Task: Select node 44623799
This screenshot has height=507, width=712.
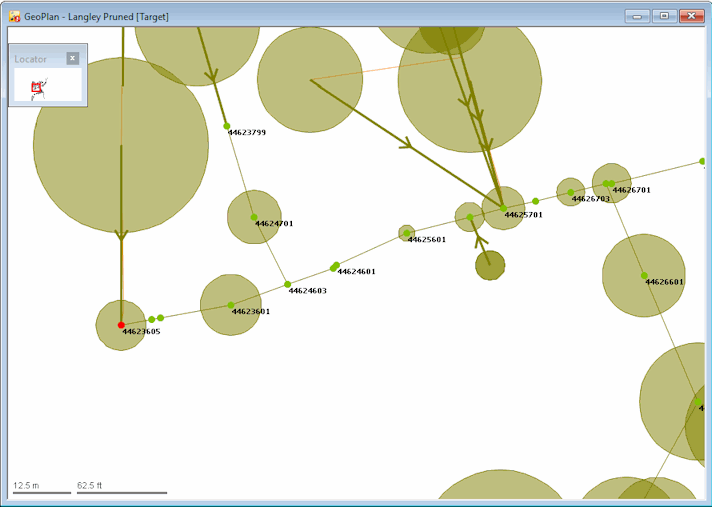Action: tap(227, 126)
